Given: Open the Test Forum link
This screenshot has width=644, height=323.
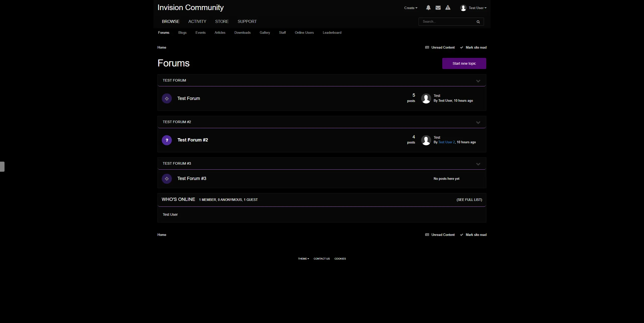Looking at the screenshot, I should (189, 98).
